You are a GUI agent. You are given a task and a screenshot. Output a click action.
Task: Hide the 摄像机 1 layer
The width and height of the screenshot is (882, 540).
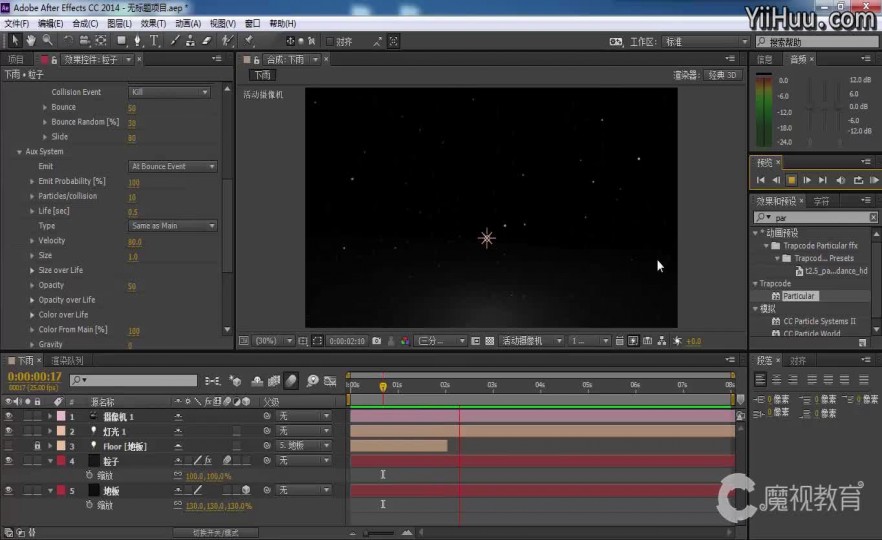(x=8, y=416)
